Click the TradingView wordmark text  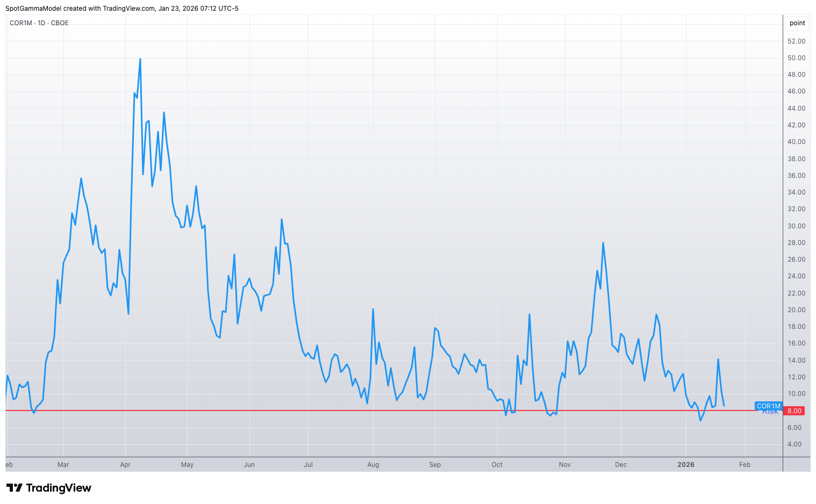[59, 488]
